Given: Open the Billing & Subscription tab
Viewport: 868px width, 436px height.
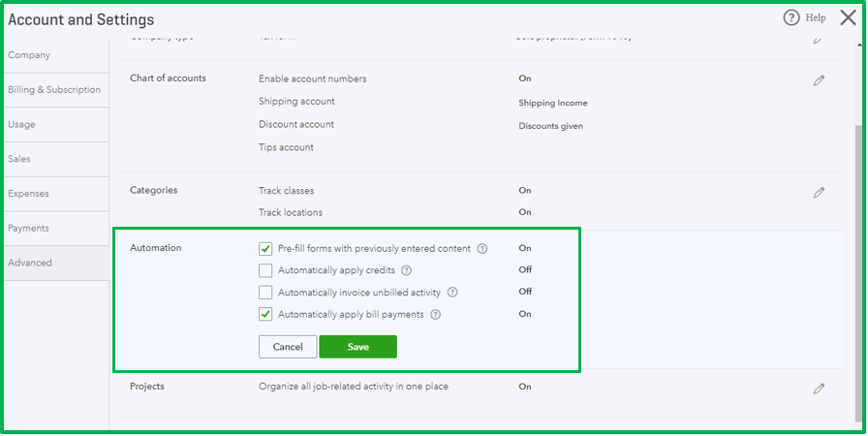Looking at the screenshot, I should (x=56, y=90).
